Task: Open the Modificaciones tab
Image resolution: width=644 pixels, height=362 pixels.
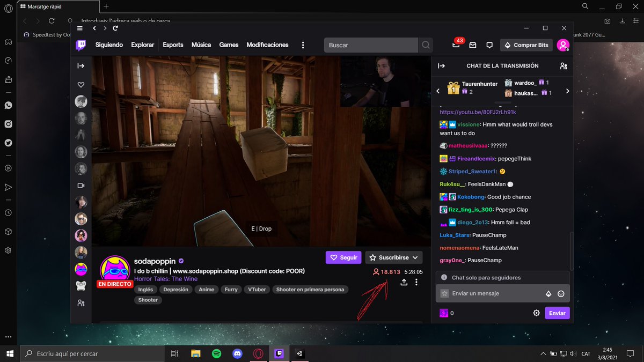Action: pos(267,45)
